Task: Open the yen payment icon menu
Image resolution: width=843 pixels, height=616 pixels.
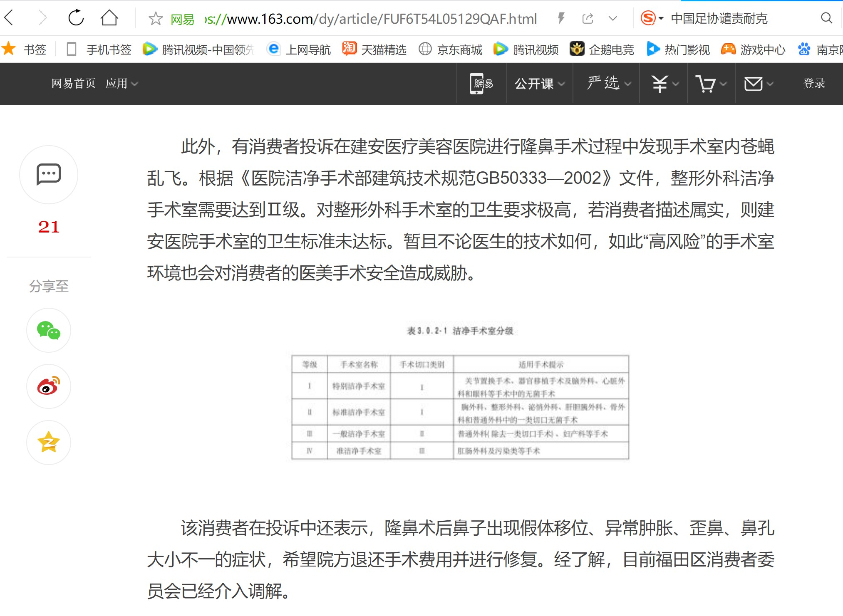Action: point(664,84)
